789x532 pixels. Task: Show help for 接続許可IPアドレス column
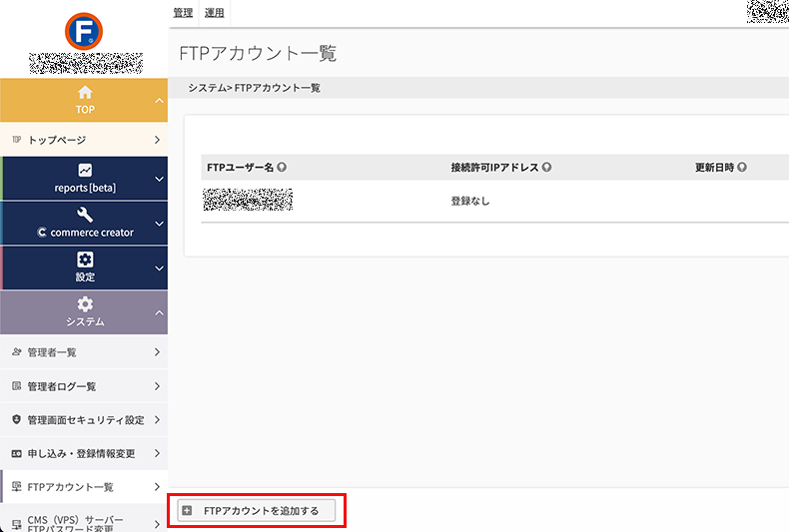[x=547, y=167]
